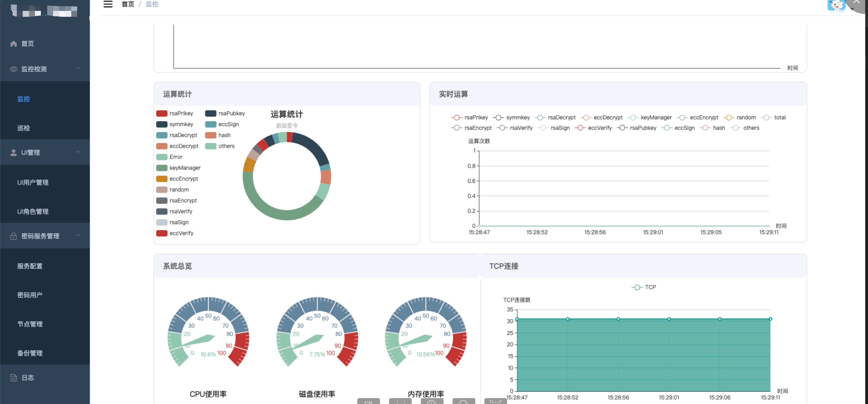Click the lock icon beside 密码服务管理
The image size is (868, 404).
pyautogui.click(x=13, y=236)
